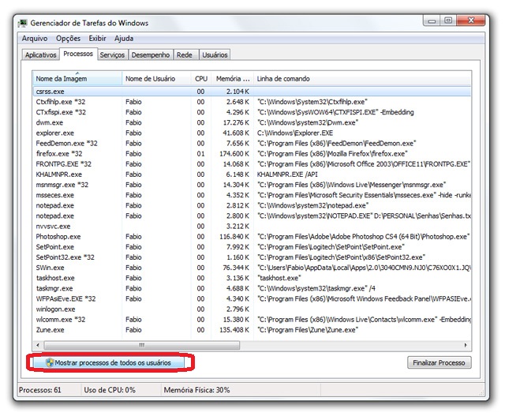Open the Opções menu
Image resolution: width=505 pixels, height=420 pixels.
click(x=69, y=39)
